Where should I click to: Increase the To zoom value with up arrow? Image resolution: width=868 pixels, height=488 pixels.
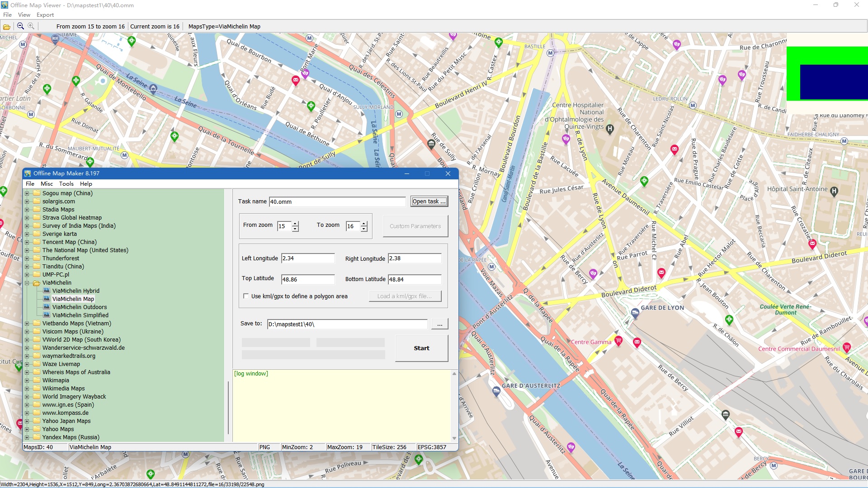tap(364, 224)
